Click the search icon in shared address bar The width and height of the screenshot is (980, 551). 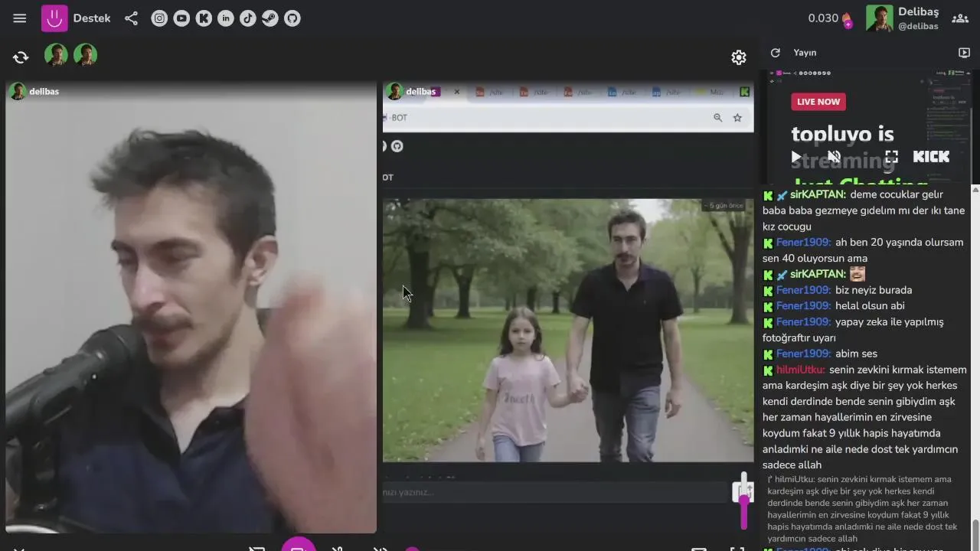[x=717, y=118]
